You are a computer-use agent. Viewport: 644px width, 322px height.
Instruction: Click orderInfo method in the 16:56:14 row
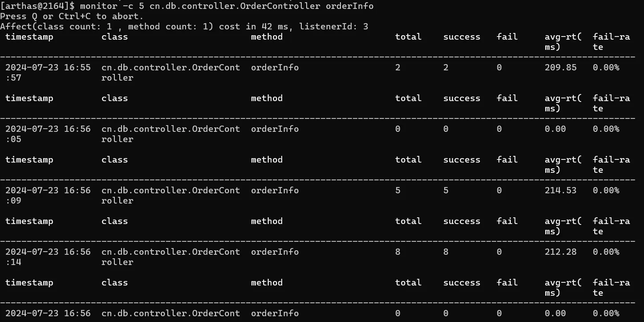coord(275,252)
